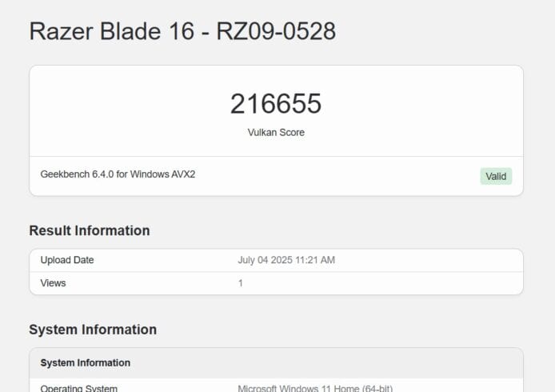Click the Views table row
The width and height of the screenshot is (555, 392).
point(276,283)
